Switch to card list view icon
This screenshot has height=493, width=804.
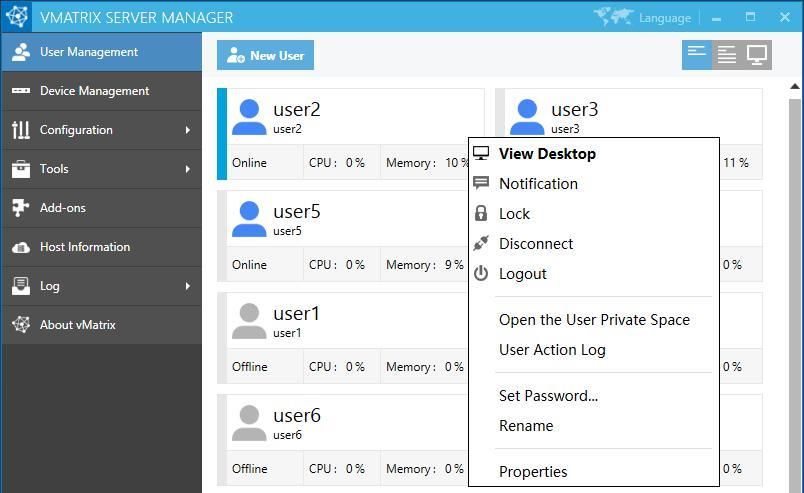(x=696, y=54)
